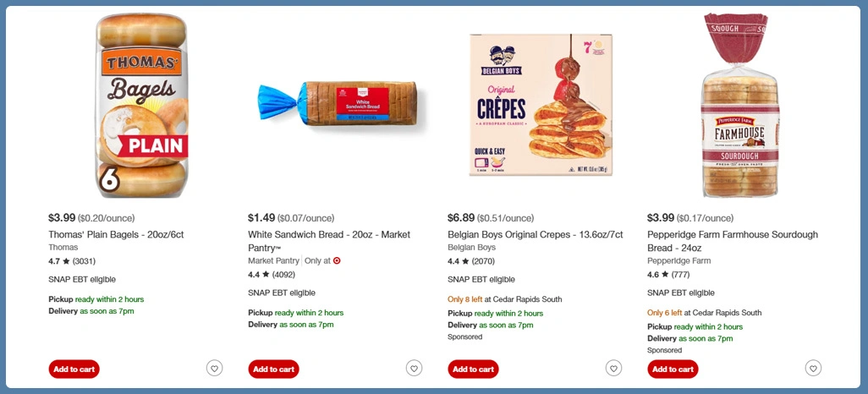Open Thomas' Plain Bagels product title link
The width and height of the screenshot is (868, 394).
pos(124,234)
